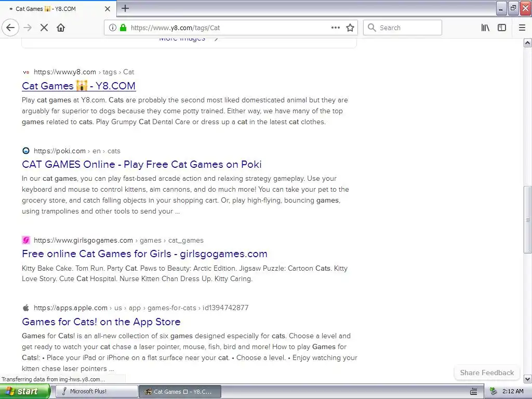Click 'Transferring data from img-hws.y8.com' status
Image resolution: width=532 pixels, height=399 pixels.
[54, 379]
